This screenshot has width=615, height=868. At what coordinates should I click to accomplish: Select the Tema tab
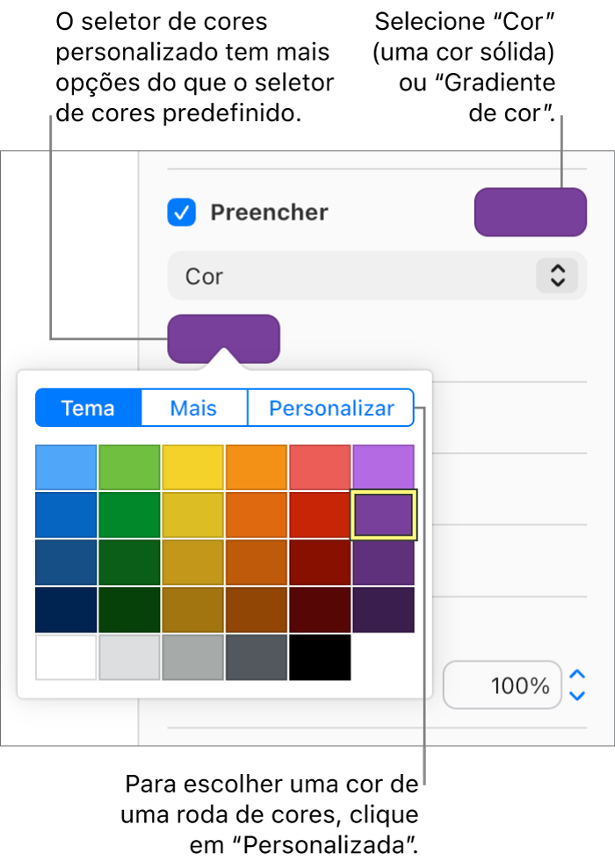[x=88, y=408]
